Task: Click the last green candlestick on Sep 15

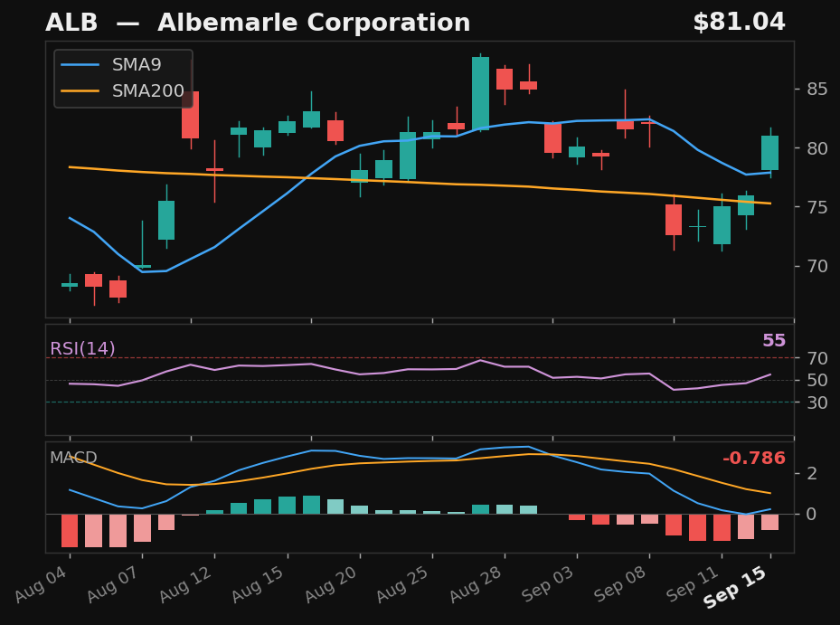Action: [769, 153]
